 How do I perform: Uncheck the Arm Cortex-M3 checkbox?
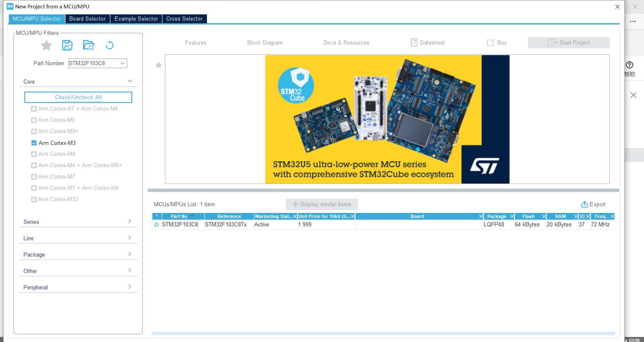(x=34, y=143)
